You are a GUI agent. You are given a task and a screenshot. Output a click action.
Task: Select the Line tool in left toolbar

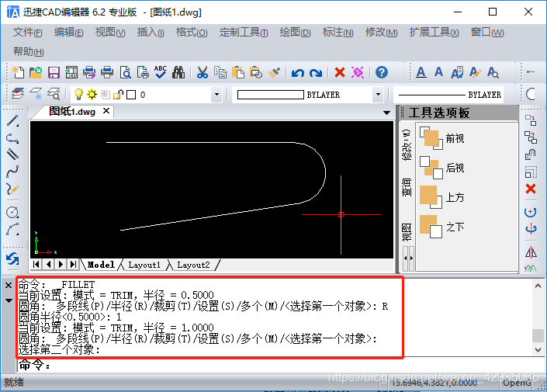click(x=12, y=121)
